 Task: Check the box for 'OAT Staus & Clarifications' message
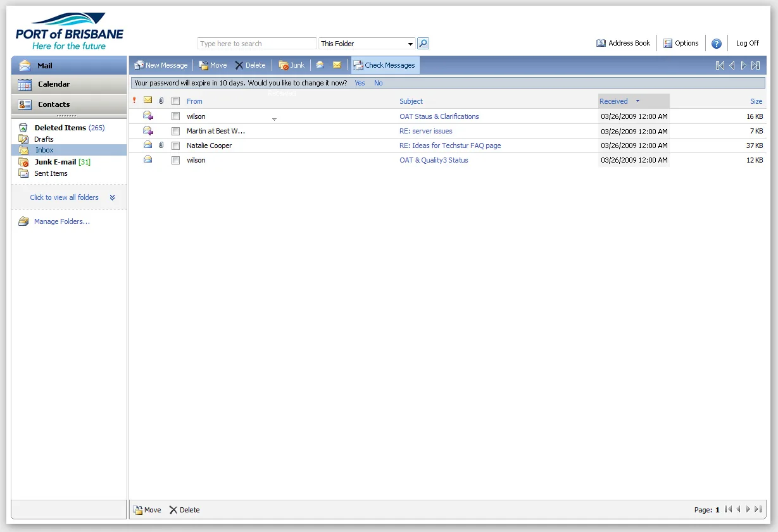176,116
